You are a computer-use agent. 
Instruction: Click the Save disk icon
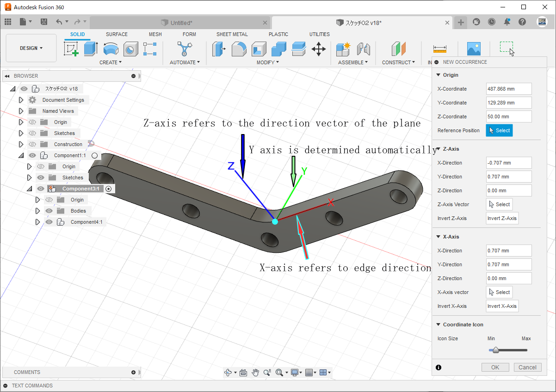(x=44, y=22)
